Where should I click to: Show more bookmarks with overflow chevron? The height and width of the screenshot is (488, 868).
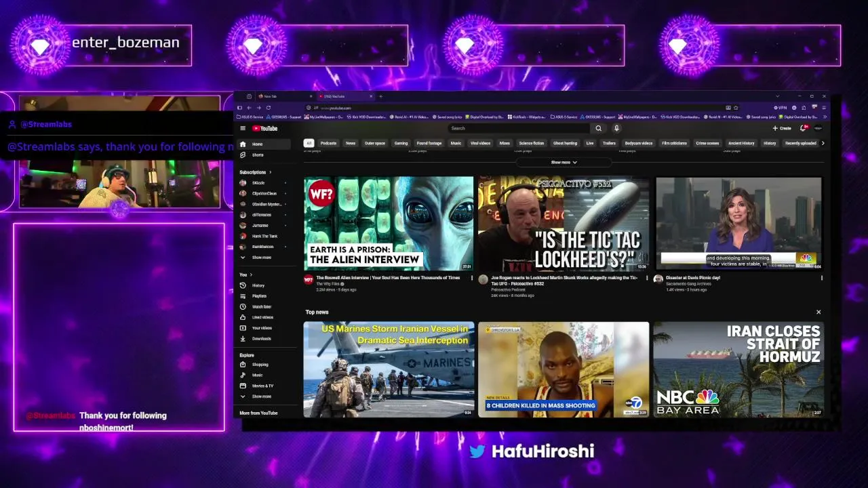pos(825,117)
